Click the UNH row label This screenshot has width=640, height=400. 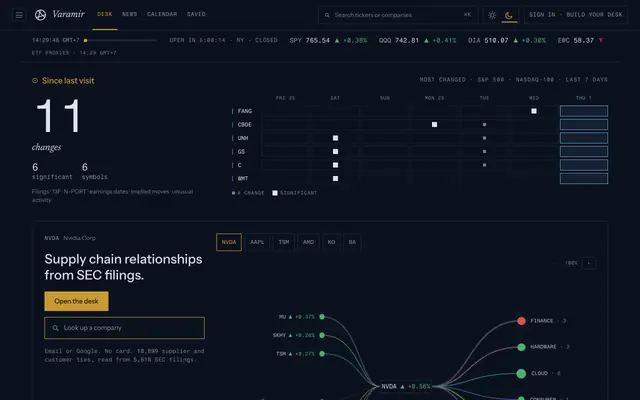click(243, 138)
